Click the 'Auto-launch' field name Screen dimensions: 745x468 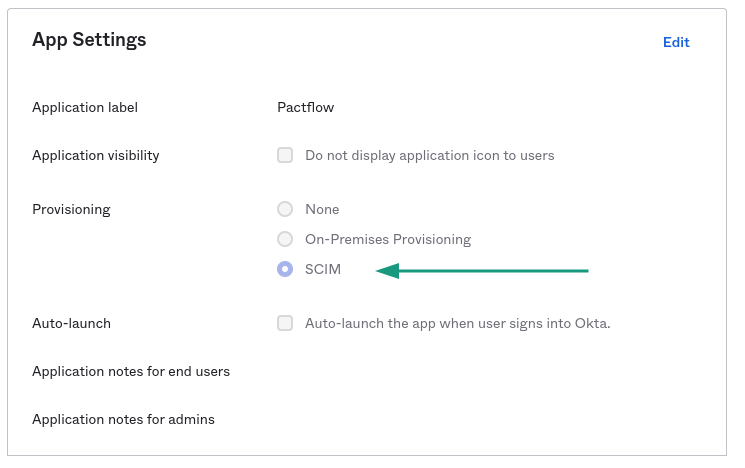pyautogui.click(x=71, y=323)
